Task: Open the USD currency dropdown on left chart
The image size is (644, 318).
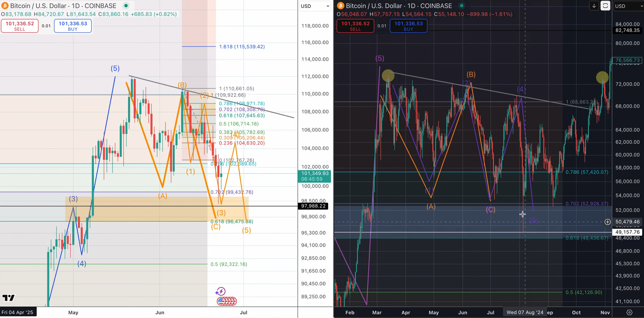Action: [315, 6]
